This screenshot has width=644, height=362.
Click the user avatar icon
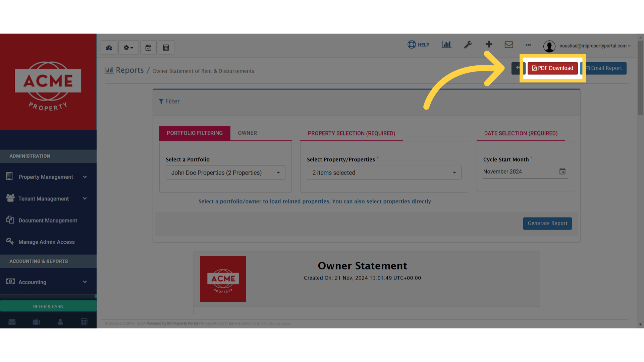549,46
